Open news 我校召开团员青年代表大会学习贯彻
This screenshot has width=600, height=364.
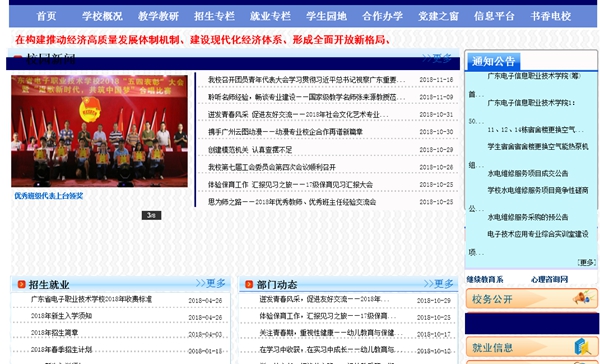pyautogui.click(x=307, y=80)
